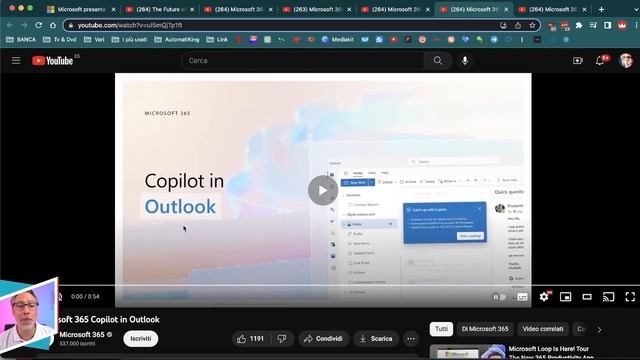Image resolution: width=640 pixels, height=360 pixels.
Task: Click the Condividi share button
Action: [x=323, y=339]
